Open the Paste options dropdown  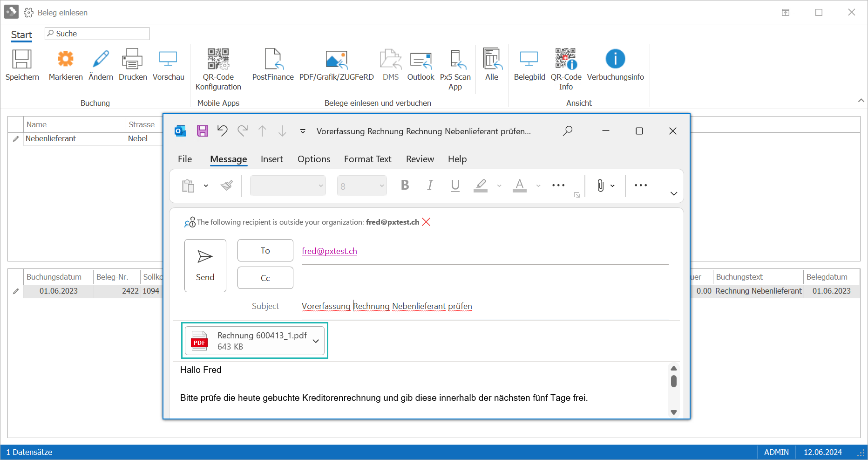pos(206,185)
